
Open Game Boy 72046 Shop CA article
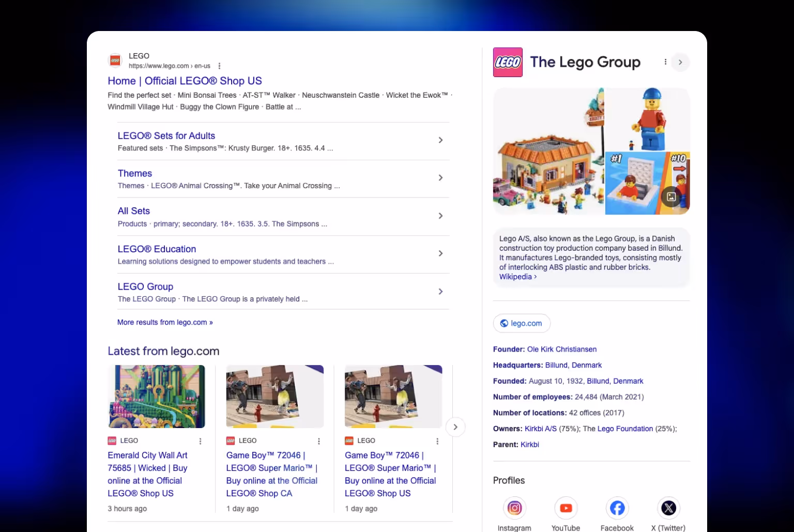tap(272, 475)
